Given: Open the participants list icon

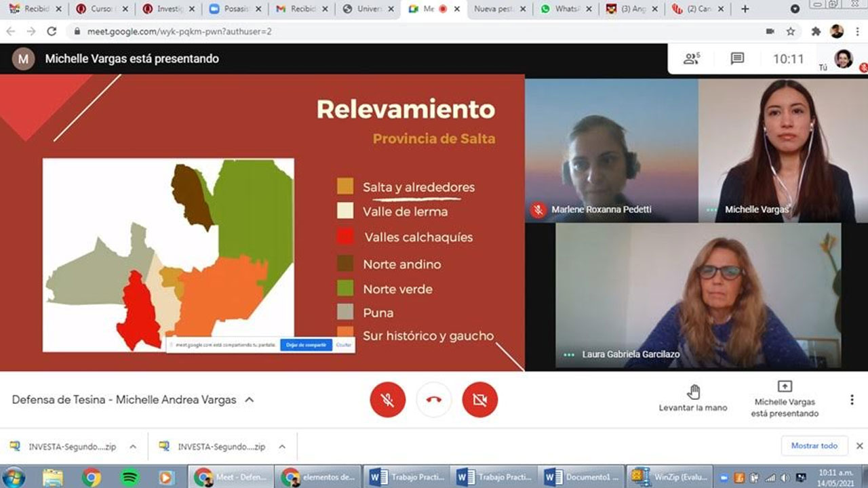Looking at the screenshot, I should point(691,59).
